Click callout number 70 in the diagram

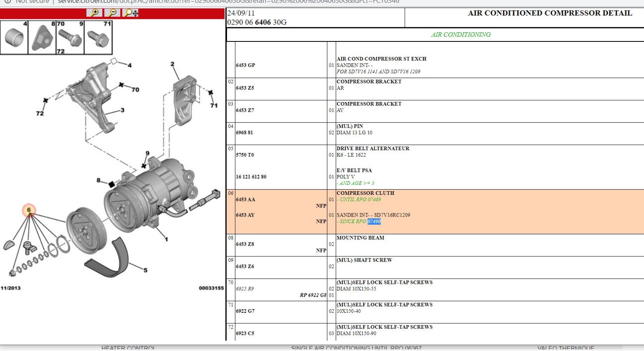[135, 90]
